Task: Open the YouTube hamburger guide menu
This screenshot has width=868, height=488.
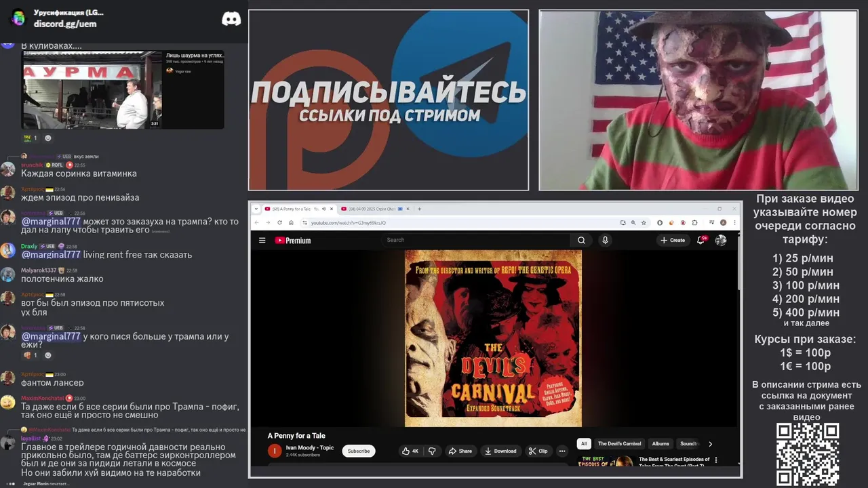Action: coord(262,240)
